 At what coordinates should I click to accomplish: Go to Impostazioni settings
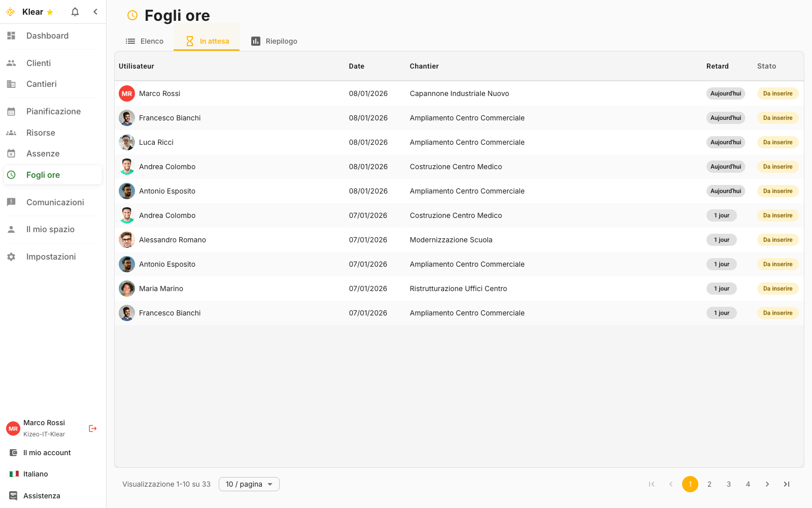pyautogui.click(x=51, y=257)
